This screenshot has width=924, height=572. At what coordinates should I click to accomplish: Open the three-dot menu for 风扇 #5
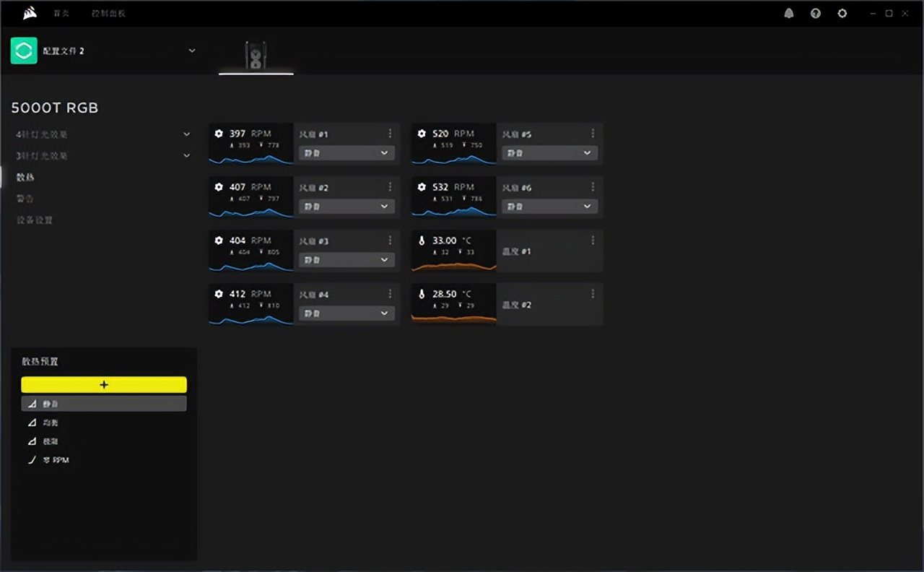593,134
